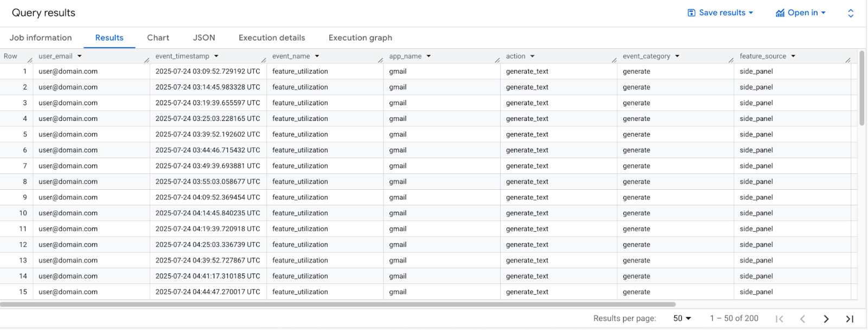Click the Save results disk icon
This screenshot has width=868, height=330.
pyautogui.click(x=691, y=12)
